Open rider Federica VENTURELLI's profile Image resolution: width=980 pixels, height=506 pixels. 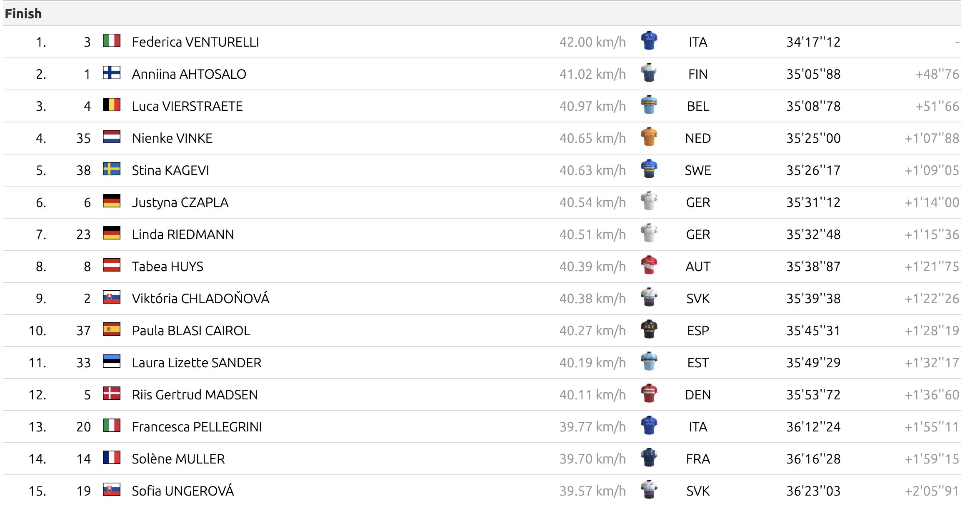195,42
